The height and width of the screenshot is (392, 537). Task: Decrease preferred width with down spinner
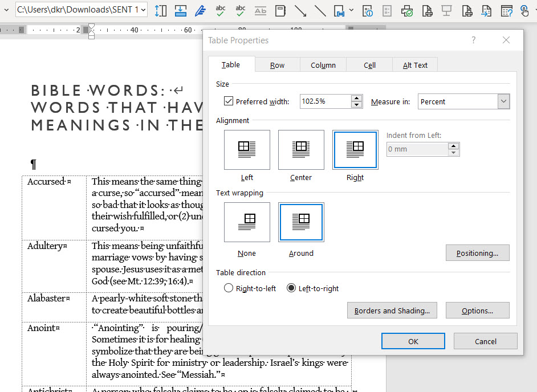click(x=356, y=105)
